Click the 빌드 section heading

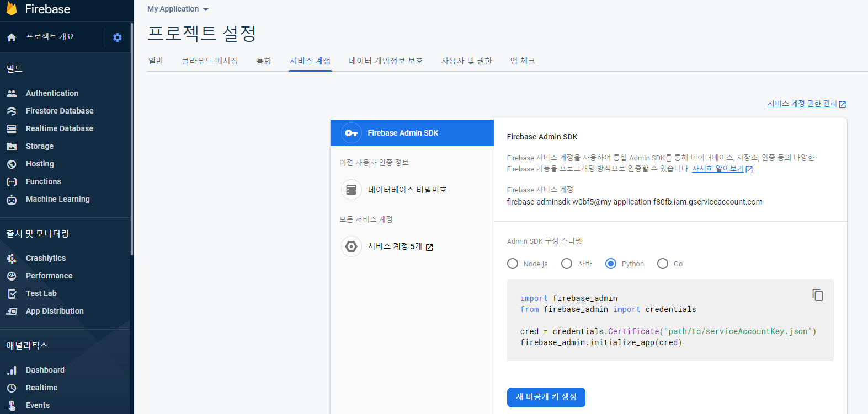(x=15, y=69)
